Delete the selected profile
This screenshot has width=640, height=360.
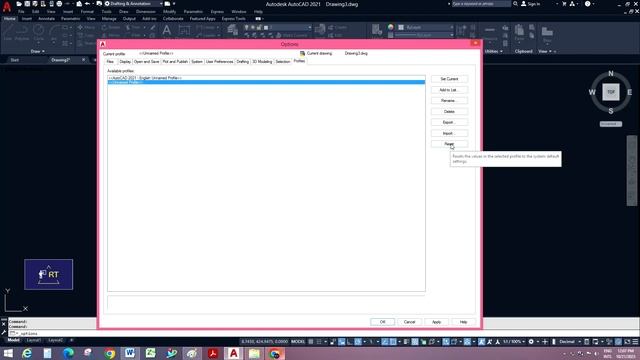(449, 111)
